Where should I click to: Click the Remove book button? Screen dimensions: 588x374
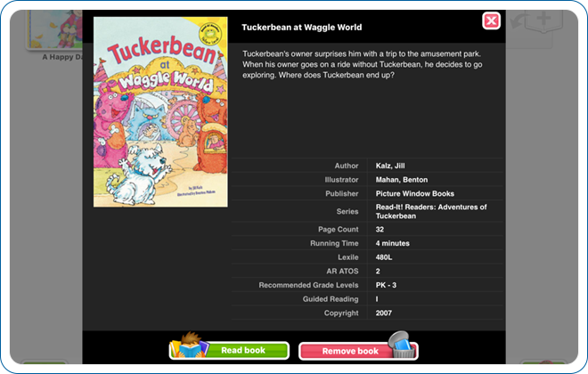(358, 351)
